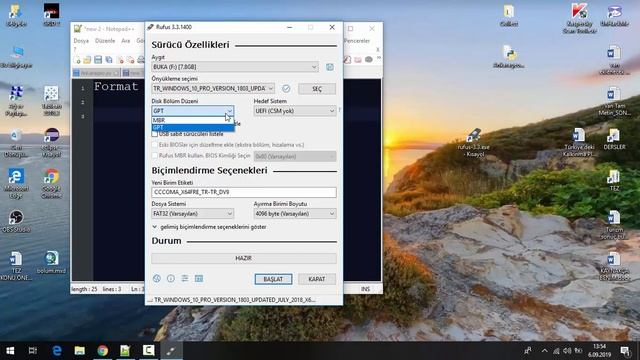Click KAPAT button in Rufus

(317, 279)
